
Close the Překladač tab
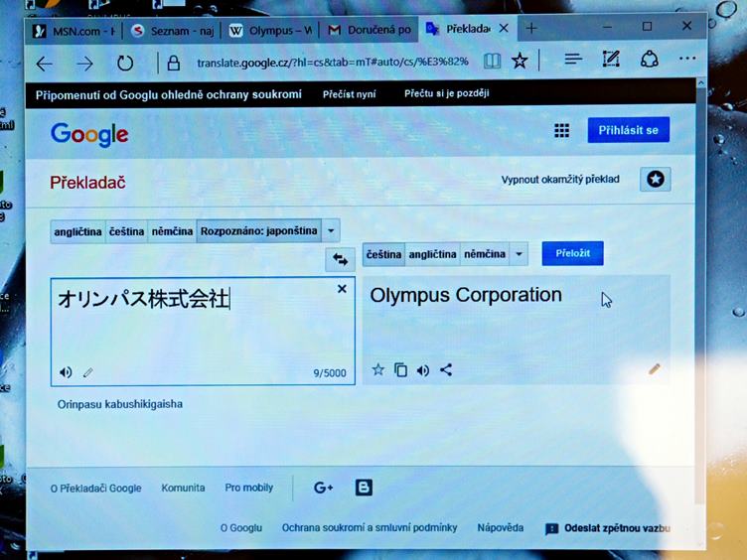504,29
